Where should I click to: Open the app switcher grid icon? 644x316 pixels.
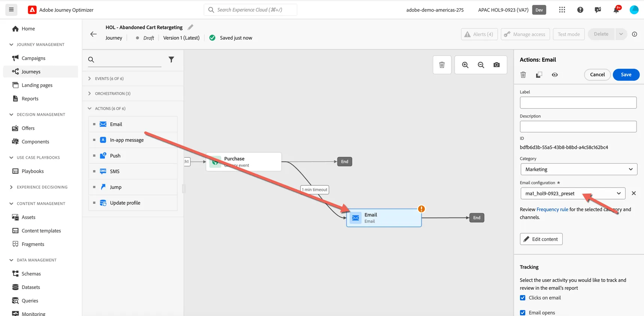[562, 10]
